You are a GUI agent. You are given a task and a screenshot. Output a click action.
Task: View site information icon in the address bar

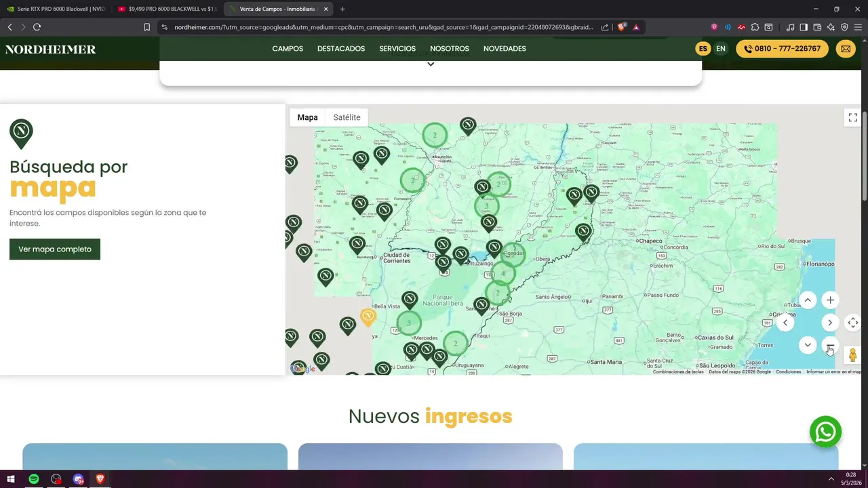coord(163,27)
